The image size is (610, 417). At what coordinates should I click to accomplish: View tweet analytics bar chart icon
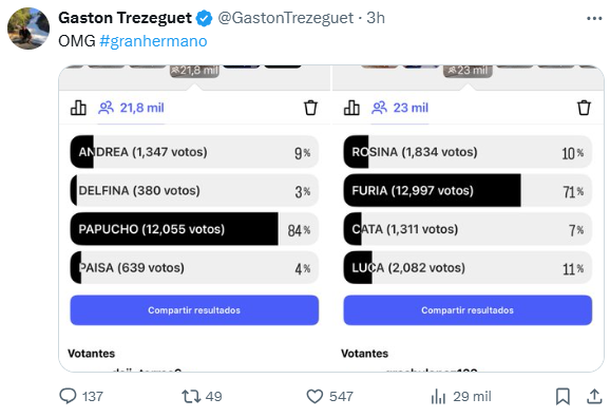pos(437,396)
